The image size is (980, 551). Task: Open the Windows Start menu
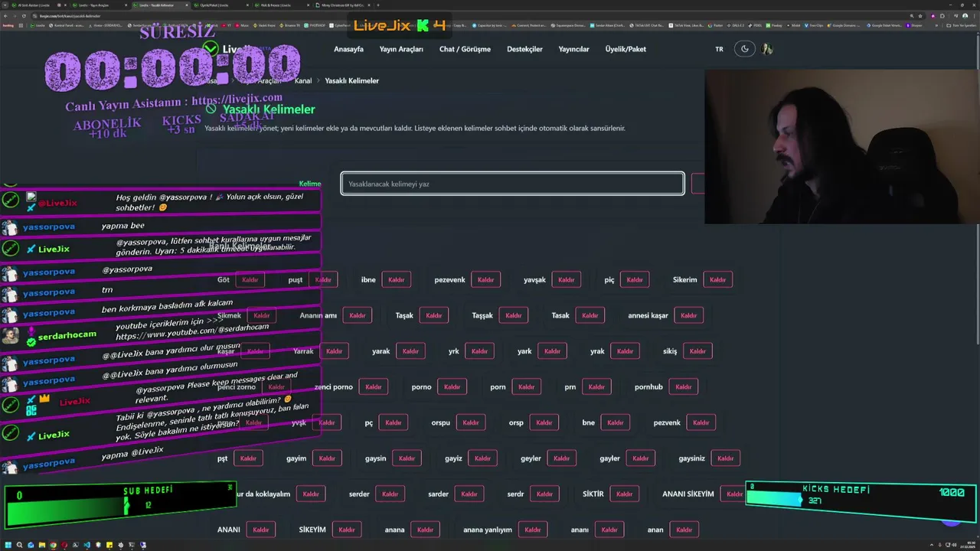(x=8, y=546)
